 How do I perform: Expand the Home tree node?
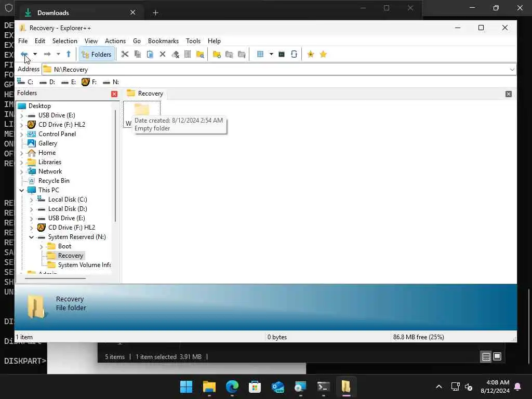click(x=22, y=153)
